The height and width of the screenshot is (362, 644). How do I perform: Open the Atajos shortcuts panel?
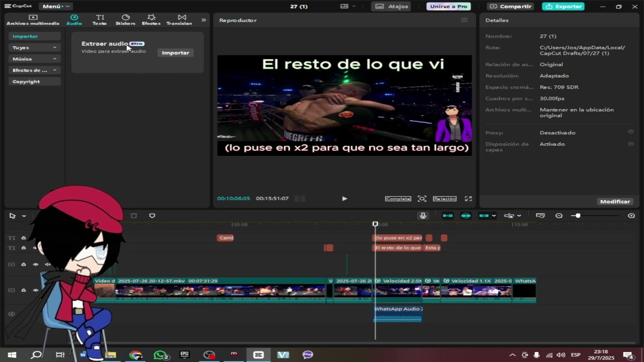[391, 7]
